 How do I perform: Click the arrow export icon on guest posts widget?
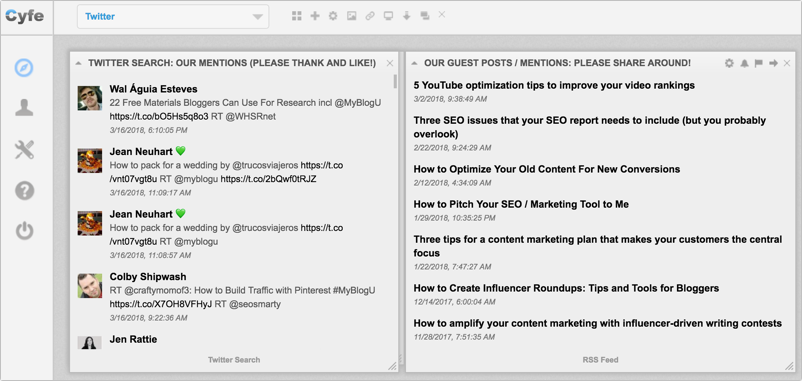pos(773,63)
